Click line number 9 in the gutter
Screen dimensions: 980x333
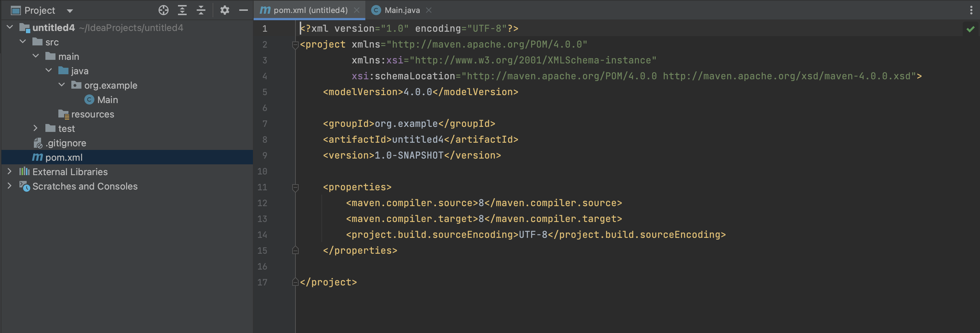(265, 155)
